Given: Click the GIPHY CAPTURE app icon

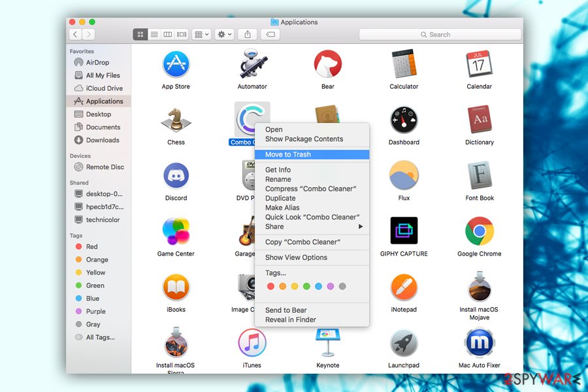Looking at the screenshot, I should (404, 231).
